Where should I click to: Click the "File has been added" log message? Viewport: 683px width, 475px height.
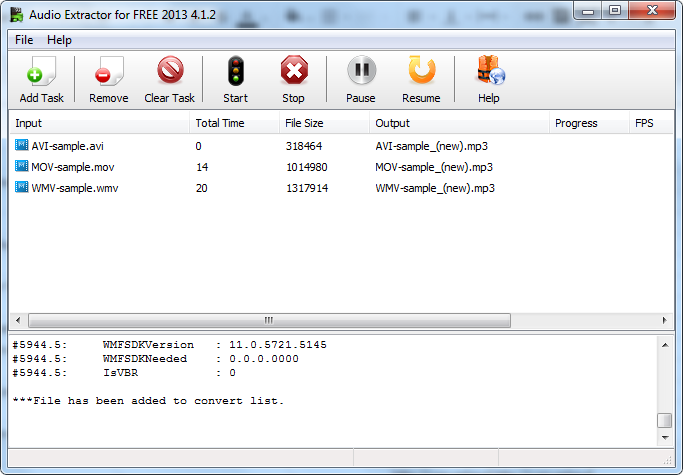(x=148, y=400)
